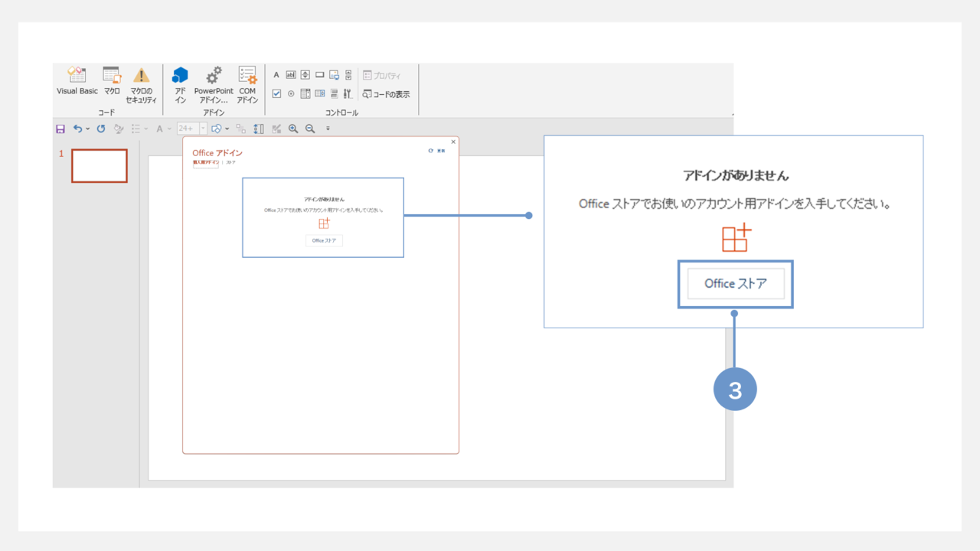Zoom in with the magnifier plus
The image size is (980, 551).
tap(293, 129)
